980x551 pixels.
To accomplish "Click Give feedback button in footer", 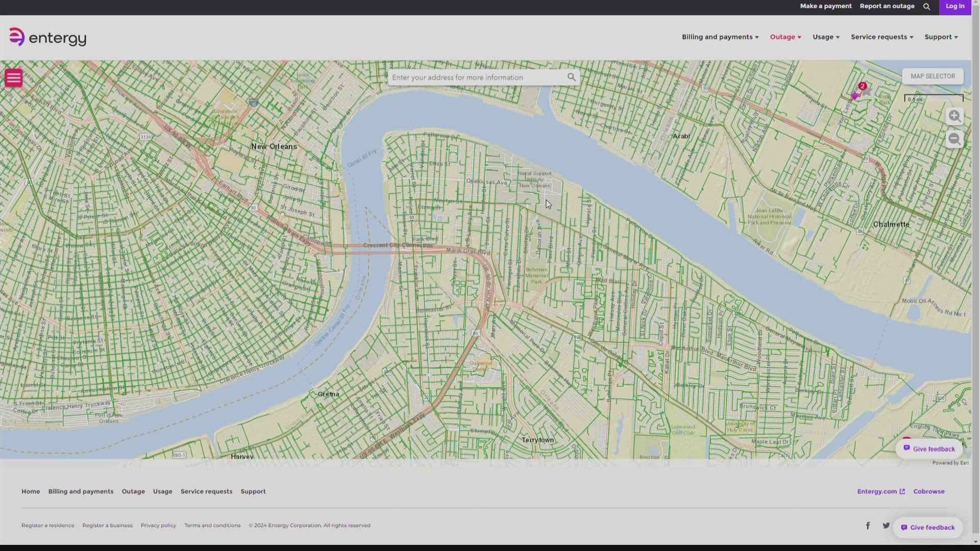I will click(927, 528).
